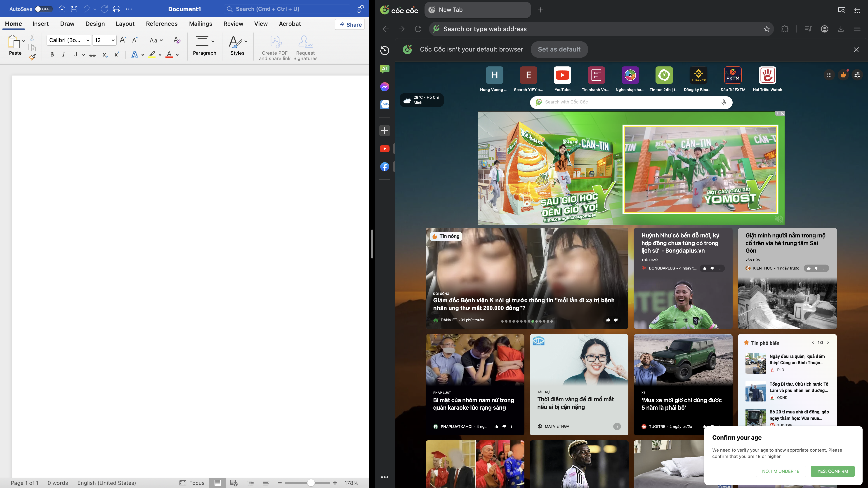This screenshot has width=868, height=488.
Task: Open the Paragraph settings group
Action: pyautogui.click(x=205, y=45)
